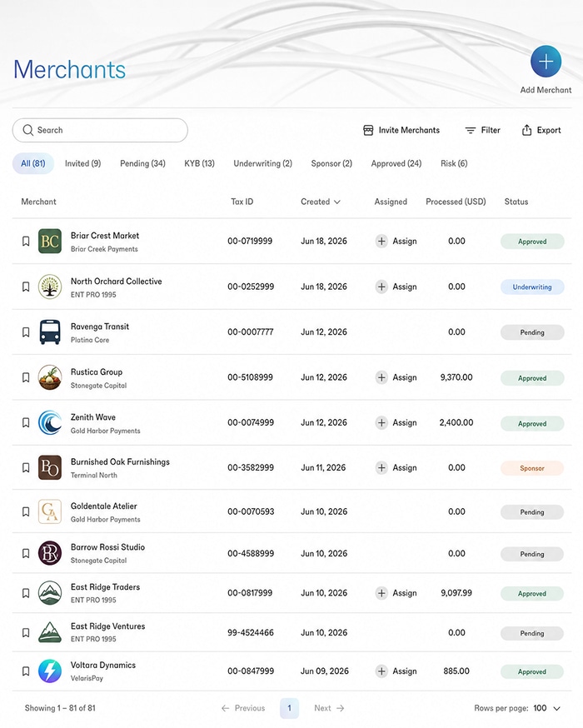This screenshot has height=728, width=583.
Task: Click the Invite Merchants storefront icon
Action: click(368, 131)
